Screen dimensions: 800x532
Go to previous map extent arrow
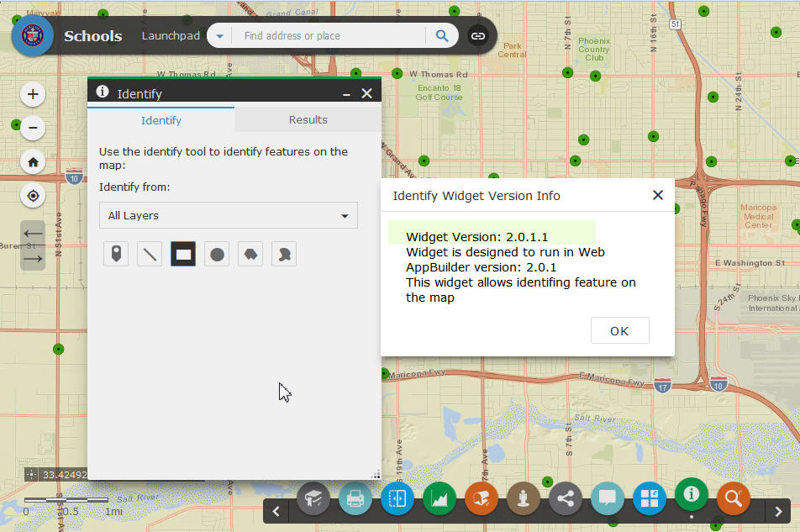[x=33, y=234]
